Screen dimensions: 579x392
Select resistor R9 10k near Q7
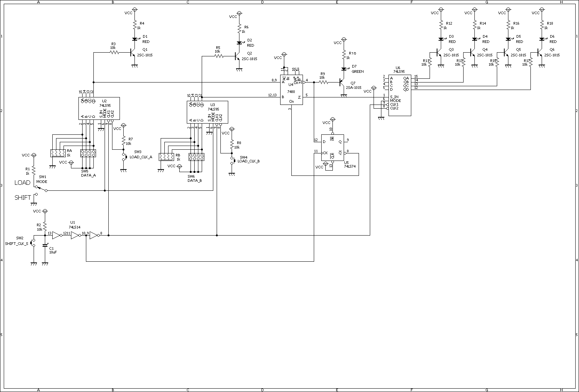tap(323, 82)
